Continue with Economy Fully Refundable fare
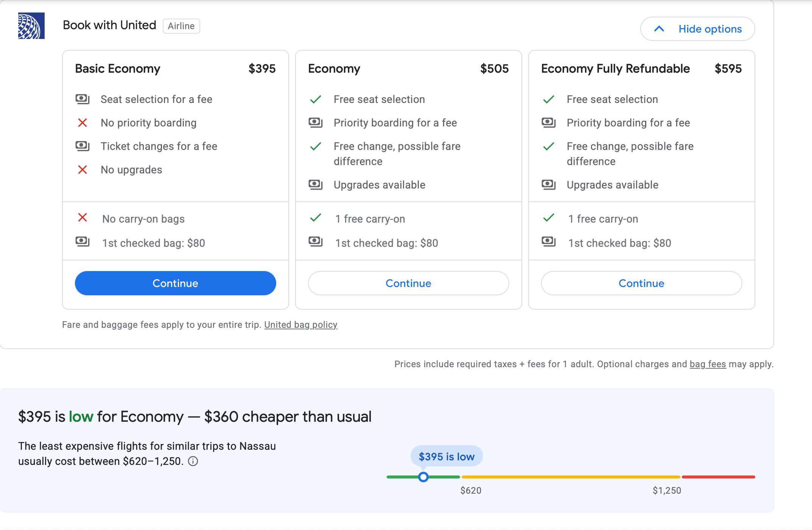This screenshot has height=530, width=812. 642,283
